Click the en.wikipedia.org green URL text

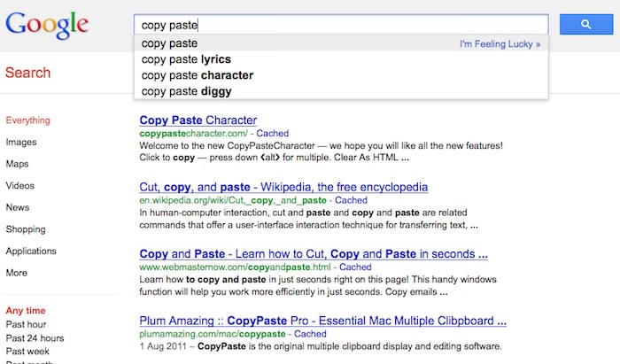coord(233,200)
